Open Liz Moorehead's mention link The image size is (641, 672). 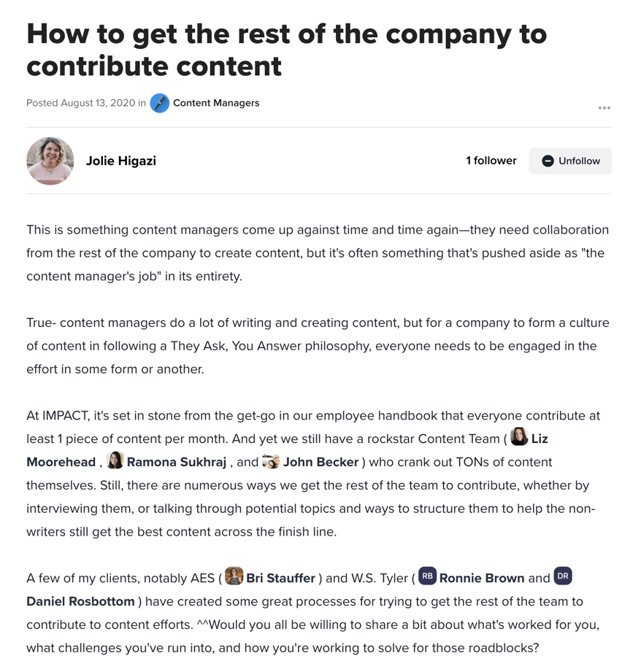point(540,439)
